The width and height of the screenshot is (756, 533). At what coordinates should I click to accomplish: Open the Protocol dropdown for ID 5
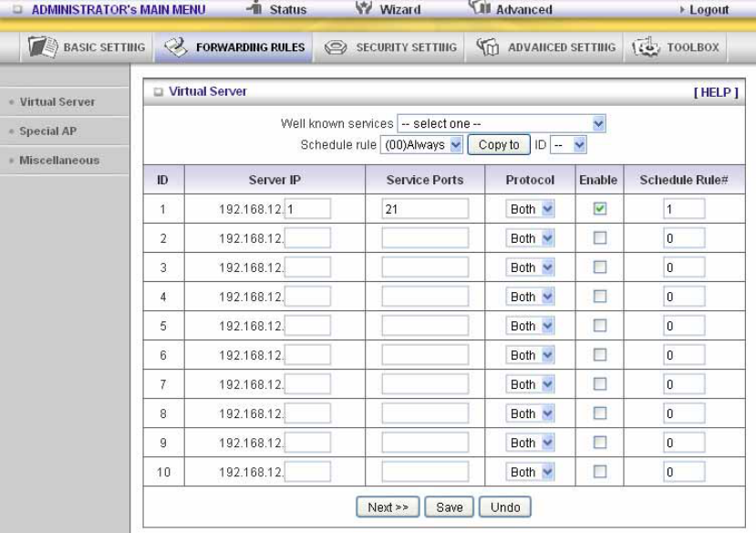pyautogui.click(x=530, y=326)
